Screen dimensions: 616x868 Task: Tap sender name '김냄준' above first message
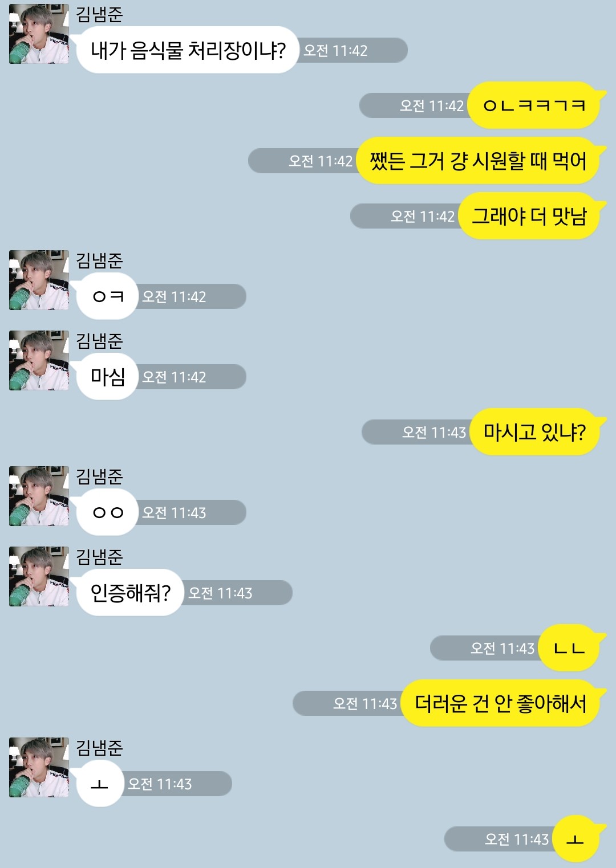99,14
